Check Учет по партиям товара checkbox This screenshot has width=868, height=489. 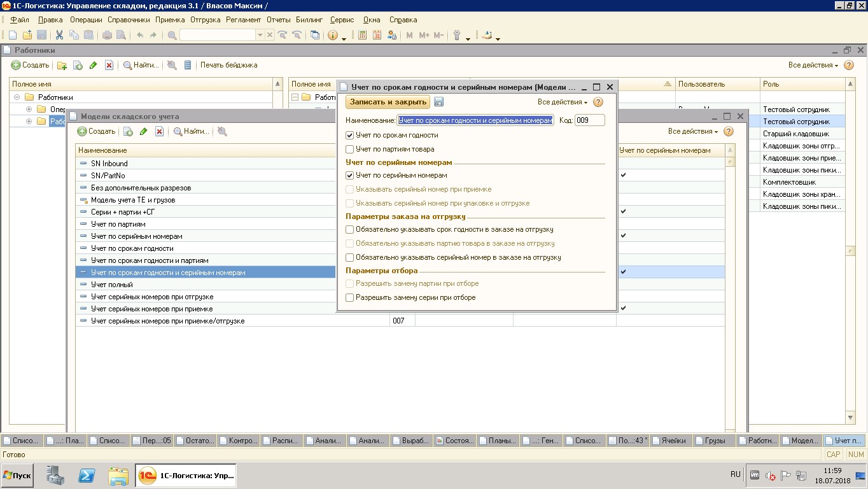tap(349, 149)
